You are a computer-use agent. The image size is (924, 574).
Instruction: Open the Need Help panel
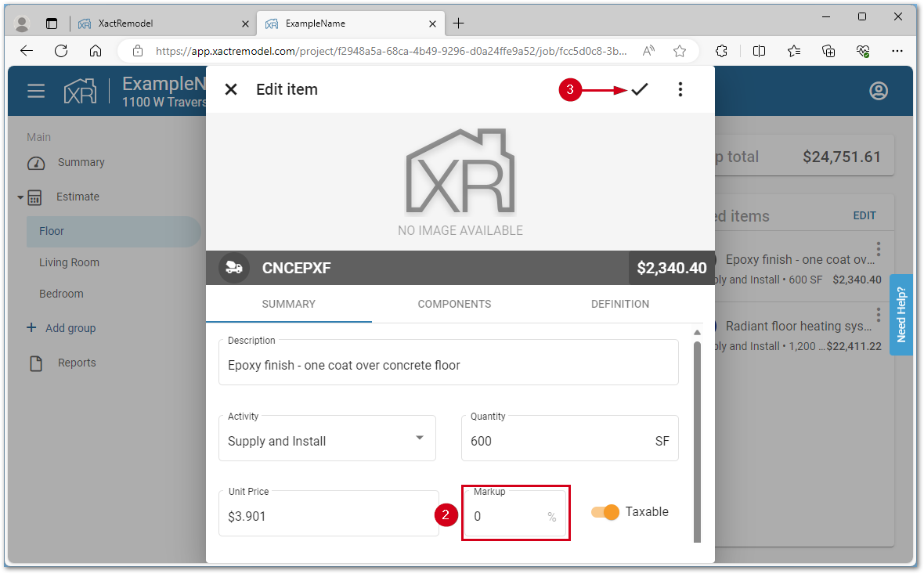pos(901,314)
